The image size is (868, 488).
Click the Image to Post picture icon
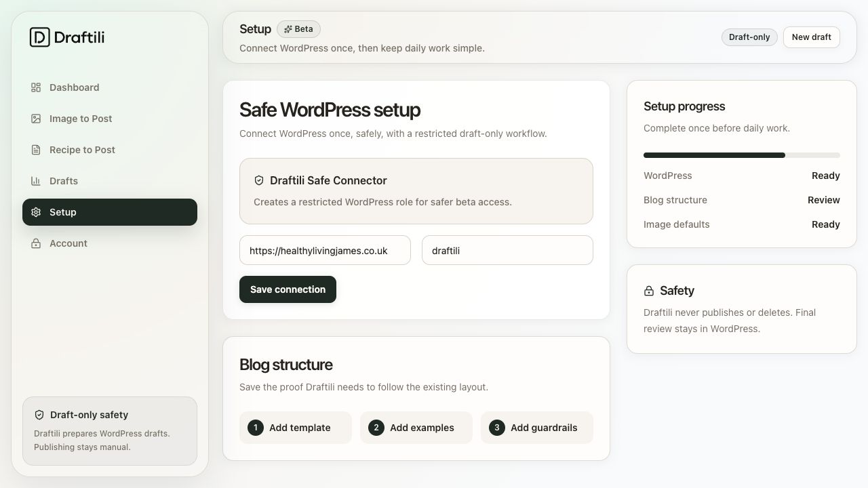click(36, 119)
